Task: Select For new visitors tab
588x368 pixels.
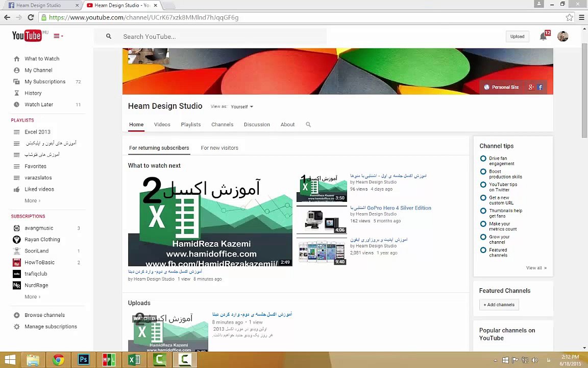Action: coord(220,148)
